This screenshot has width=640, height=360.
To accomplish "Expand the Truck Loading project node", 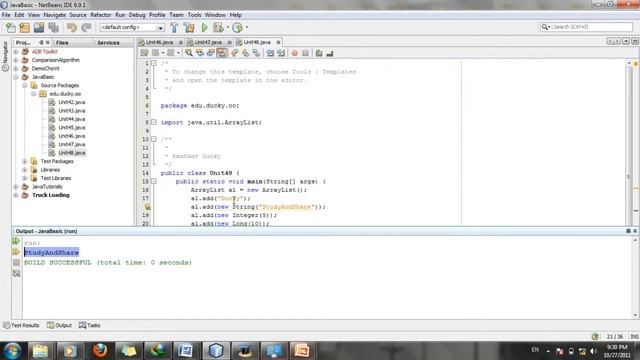I will coord(16,195).
